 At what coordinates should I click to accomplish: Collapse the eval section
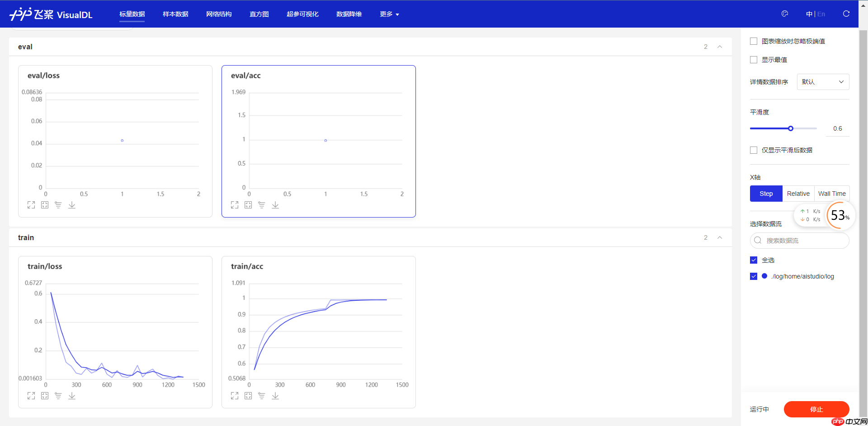(x=720, y=47)
